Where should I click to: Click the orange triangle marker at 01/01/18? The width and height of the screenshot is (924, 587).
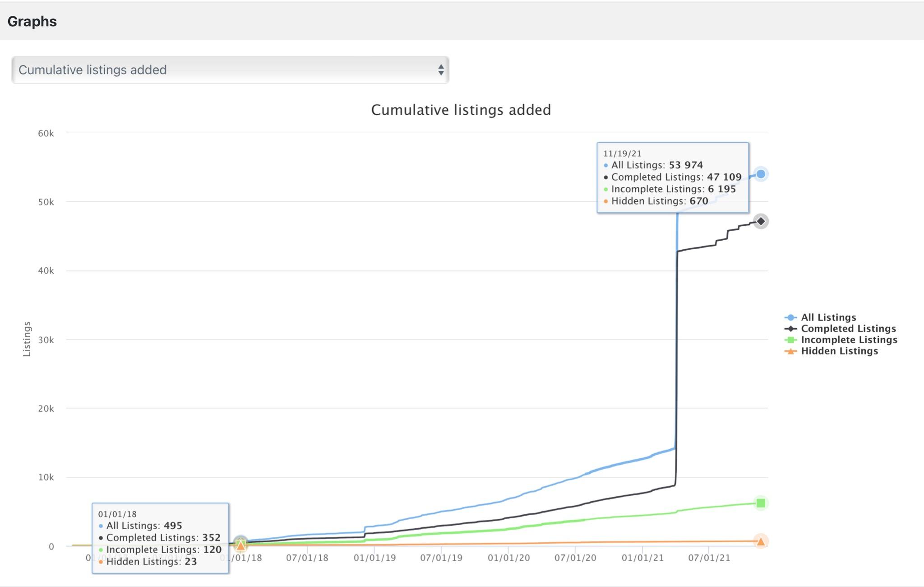click(x=241, y=545)
